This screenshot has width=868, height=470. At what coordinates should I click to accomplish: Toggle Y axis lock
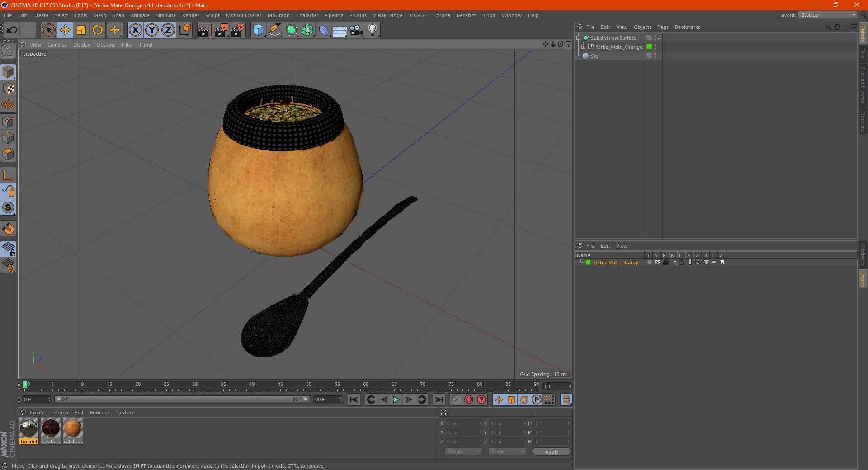coord(152,30)
